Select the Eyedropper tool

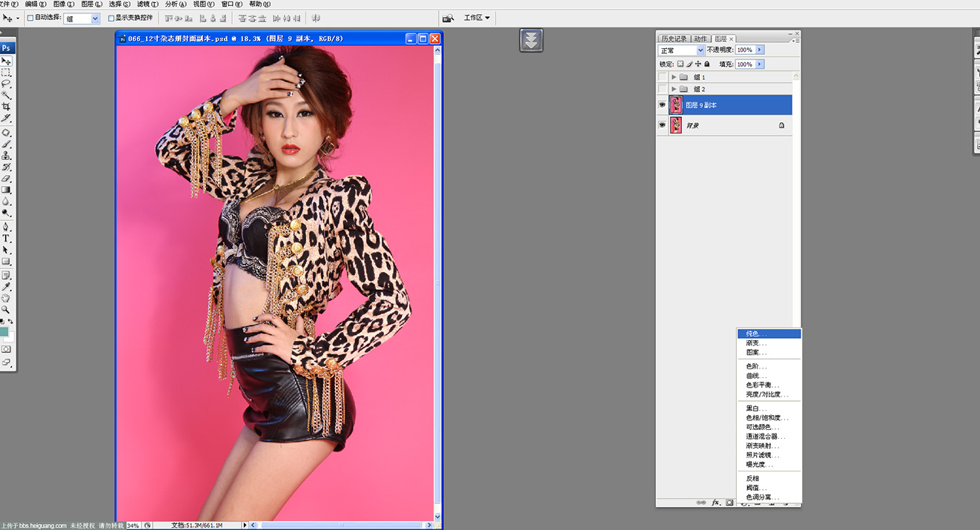(x=6, y=287)
